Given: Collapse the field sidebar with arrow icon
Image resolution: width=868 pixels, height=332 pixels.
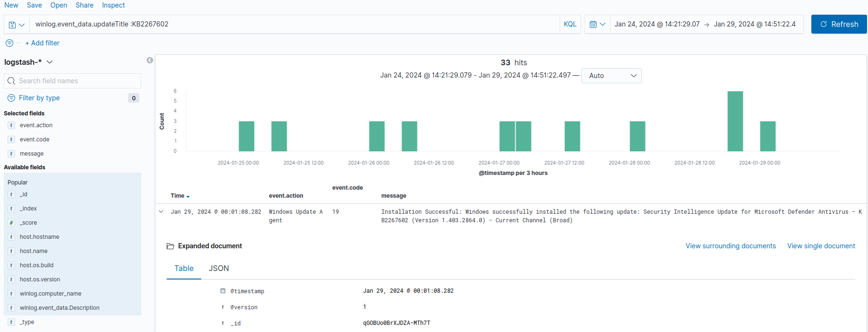Looking at the screenshot, I should click(x=150, y=61).
